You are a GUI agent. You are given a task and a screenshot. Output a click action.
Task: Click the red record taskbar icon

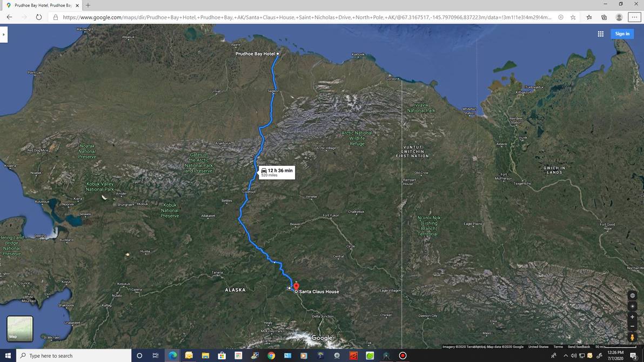pos(403,356)
